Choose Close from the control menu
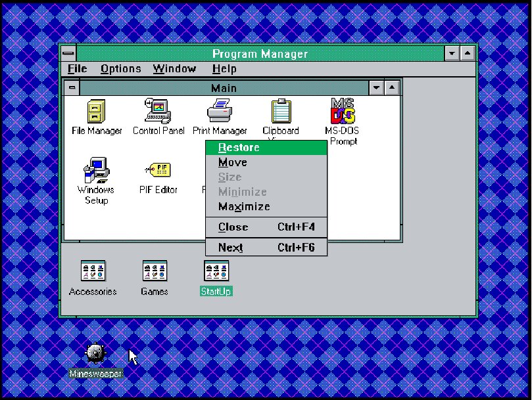 (266, 227)
